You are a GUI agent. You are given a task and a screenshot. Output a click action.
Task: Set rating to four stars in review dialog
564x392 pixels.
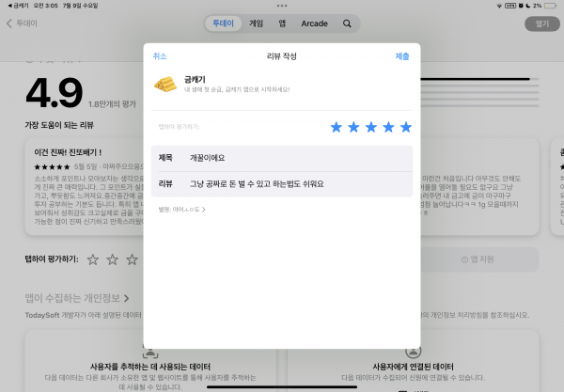(x=388, y=127)
